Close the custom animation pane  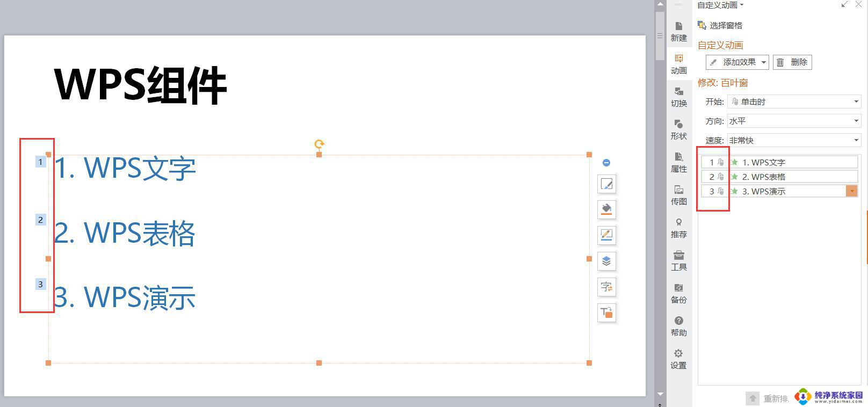858,4
